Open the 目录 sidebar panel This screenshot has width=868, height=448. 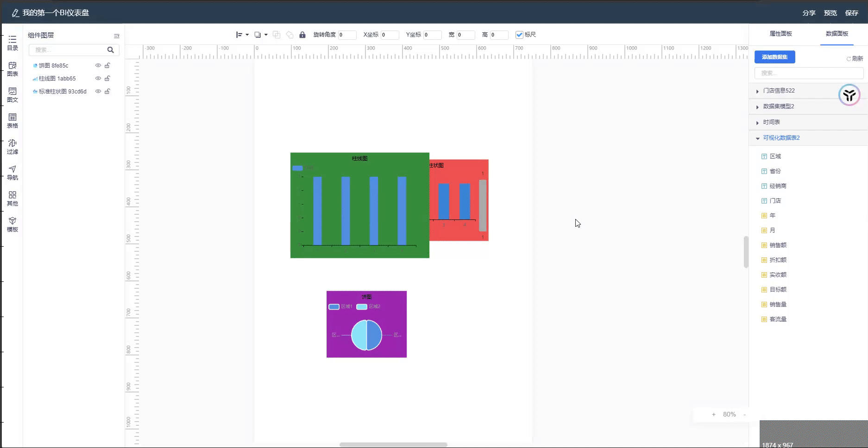[x=13, y=43]
